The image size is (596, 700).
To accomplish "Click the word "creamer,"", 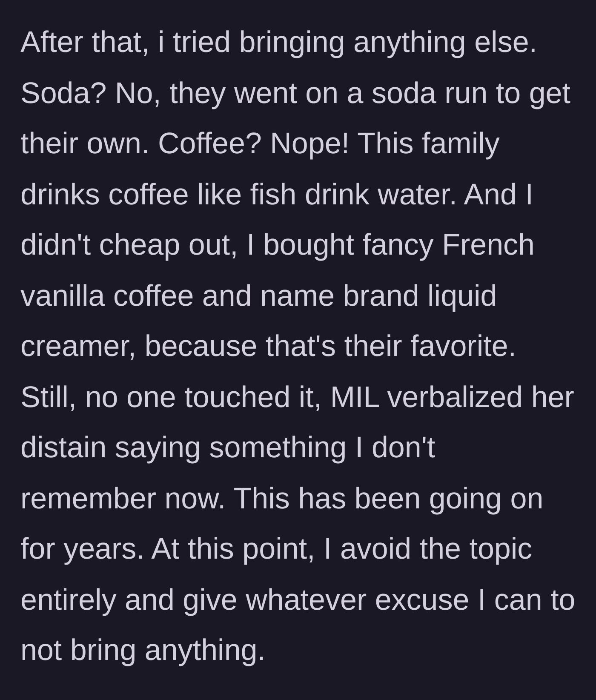I will click(x=78, y=346).
